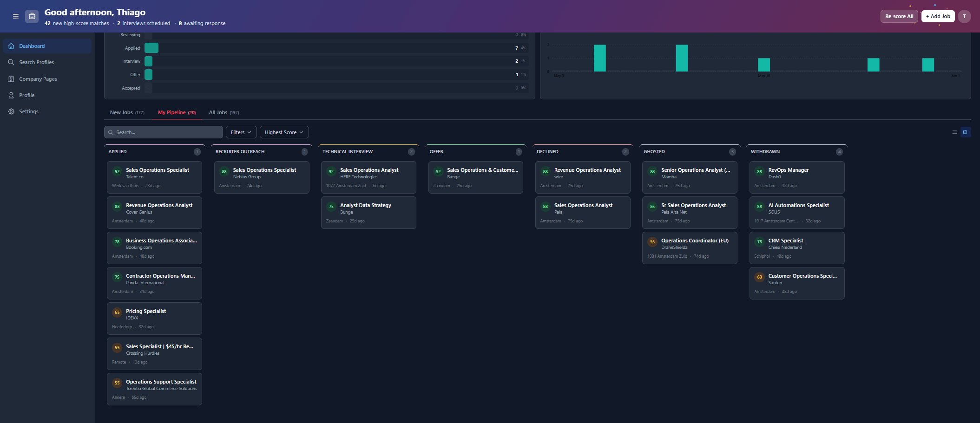
Task: Click the 2 interviews scheduled link
Action: [144, 23]
